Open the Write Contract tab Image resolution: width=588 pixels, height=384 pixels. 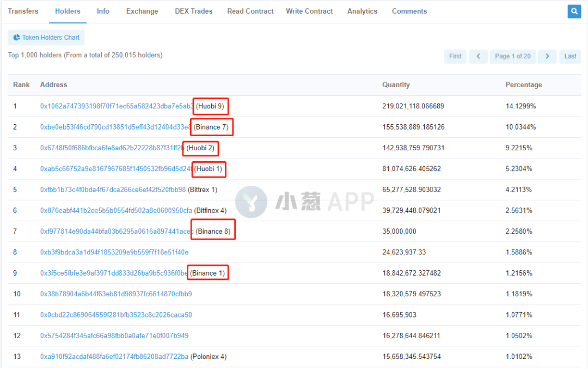pos(309,11)
